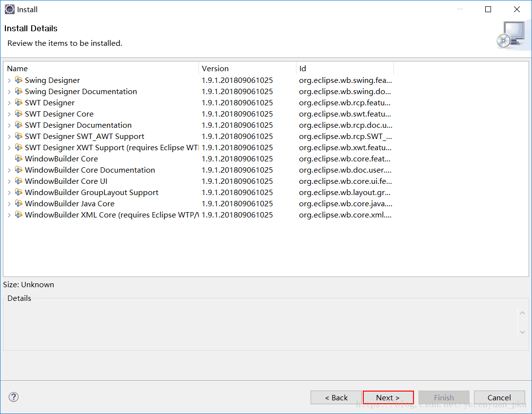Expand the Swing Designer tree node
Image resolution: width=532 pixels, height=414 pixels.
coord(9,80)
